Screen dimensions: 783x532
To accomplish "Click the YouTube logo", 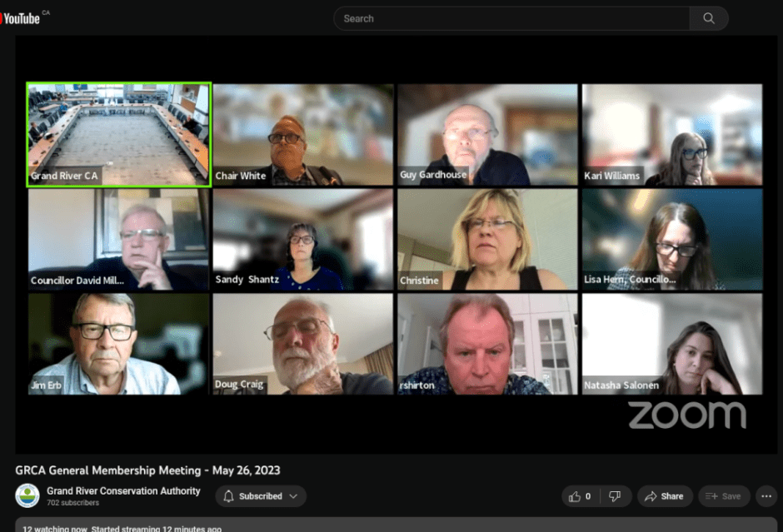I will (x=20, y=18).
